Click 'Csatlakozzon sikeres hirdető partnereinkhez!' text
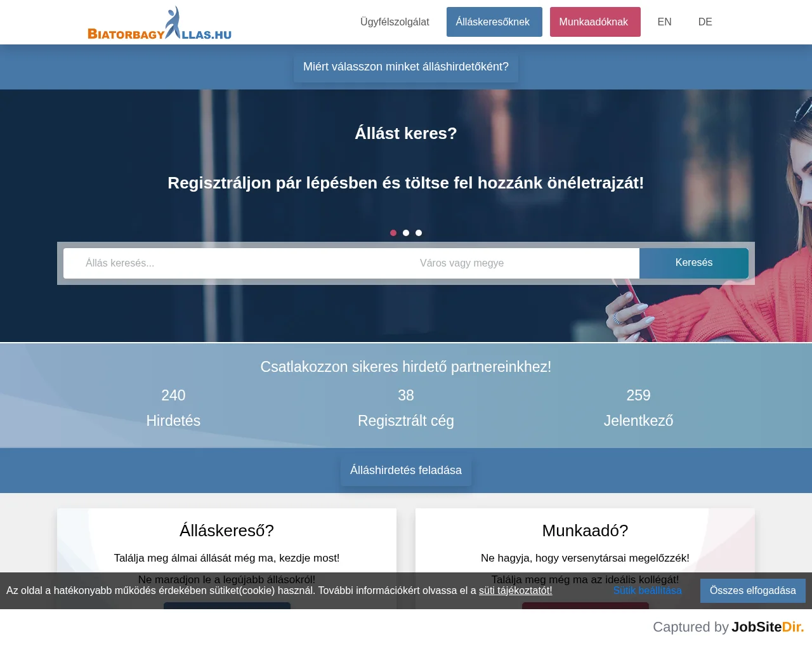This screenshot has height=646, width=812. (406, 367)
